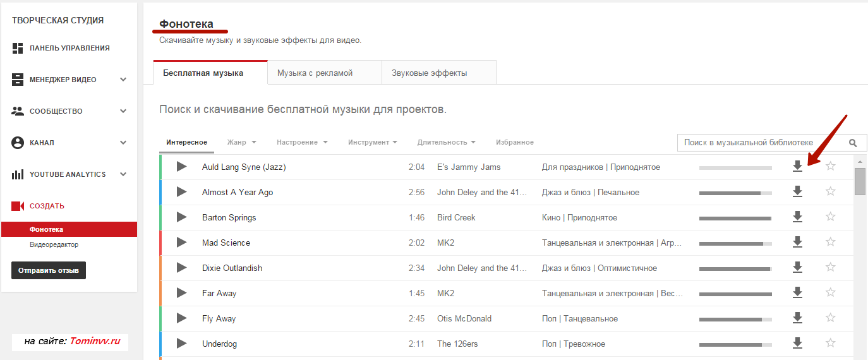The height and width of the screenshot is (360, 868).
Task: Open the Настроение filter dropdown
Action: [302, 143]
